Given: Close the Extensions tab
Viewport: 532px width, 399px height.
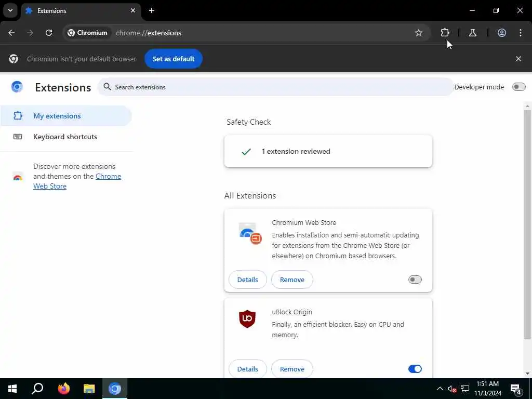Looking at the screenshot, I should 133,10.
